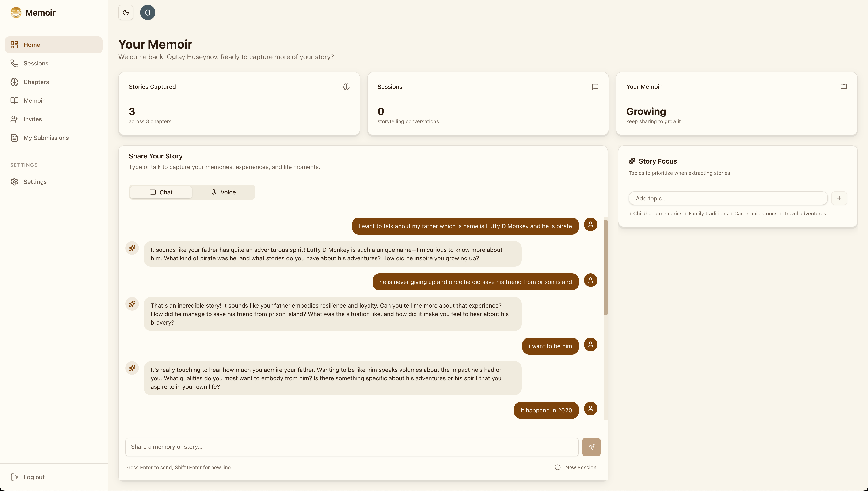Screen dimensions: 868x491
Task: Go to Invites in sidebar
Action: tap(33, 119)
